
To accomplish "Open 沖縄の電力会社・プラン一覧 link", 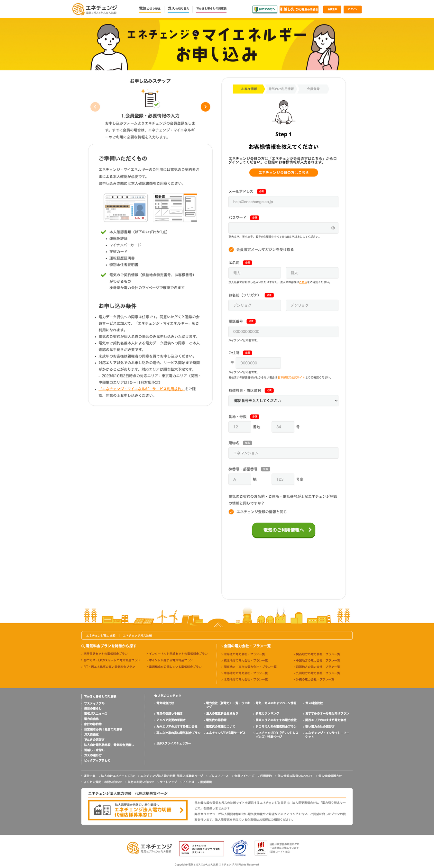I will coord(315,679).
